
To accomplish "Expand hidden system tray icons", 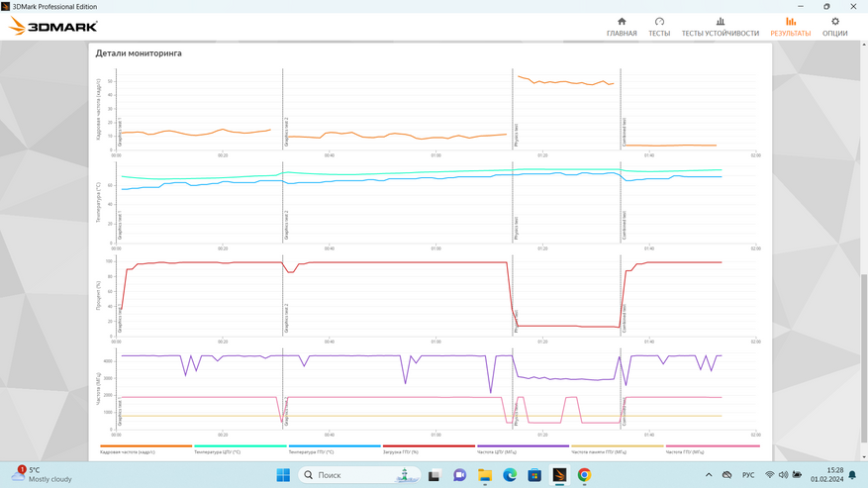I will [x=709, y=475].
